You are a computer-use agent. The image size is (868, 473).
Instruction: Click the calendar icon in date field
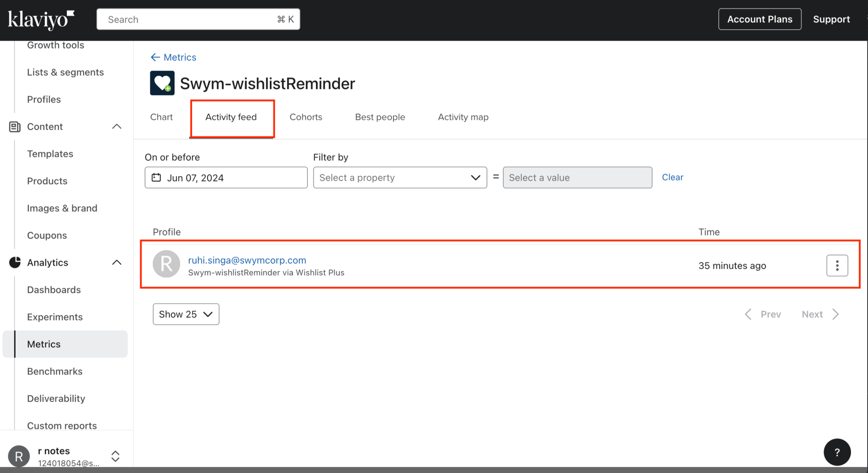coord(156,177)
